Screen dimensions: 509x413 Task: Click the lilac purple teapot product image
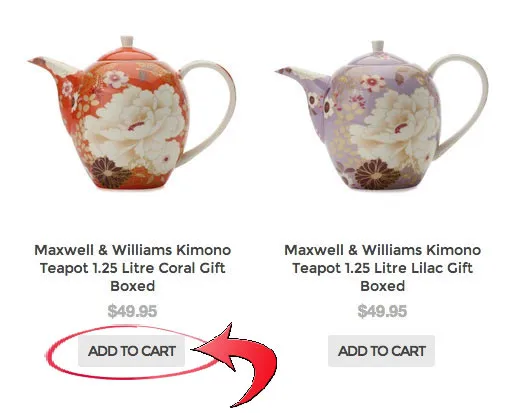tap(381, 116)
